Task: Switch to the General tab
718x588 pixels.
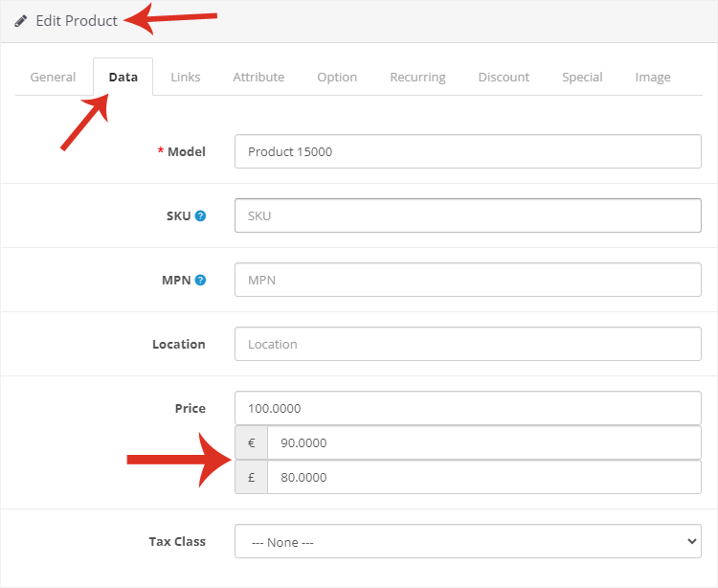Action: [53, 77]
